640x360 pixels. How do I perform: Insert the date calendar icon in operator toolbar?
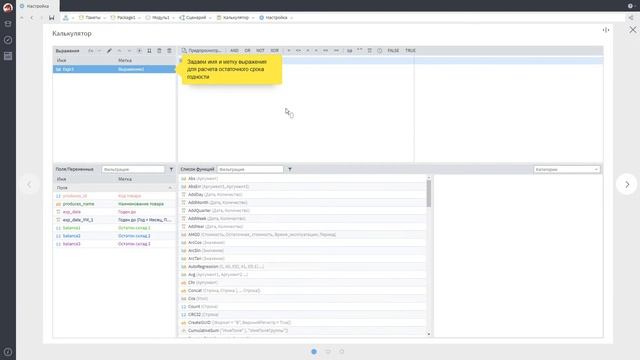369,50
